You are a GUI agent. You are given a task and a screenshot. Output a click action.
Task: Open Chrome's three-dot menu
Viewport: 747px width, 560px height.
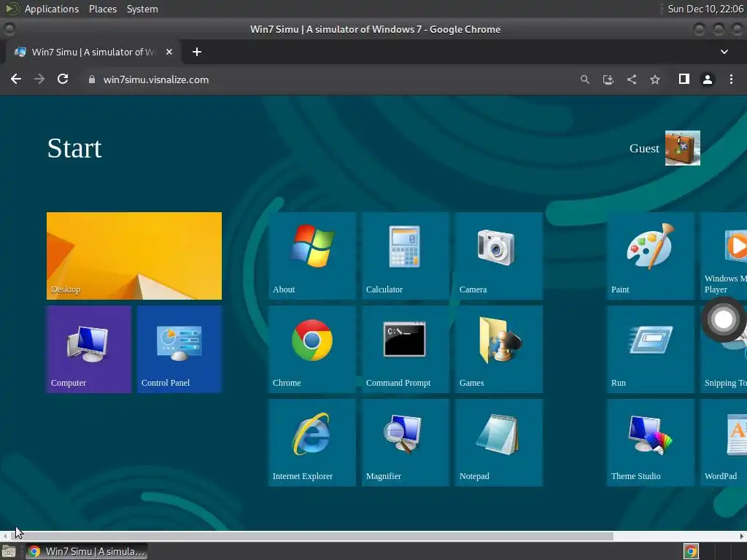(x=731, y=79)
